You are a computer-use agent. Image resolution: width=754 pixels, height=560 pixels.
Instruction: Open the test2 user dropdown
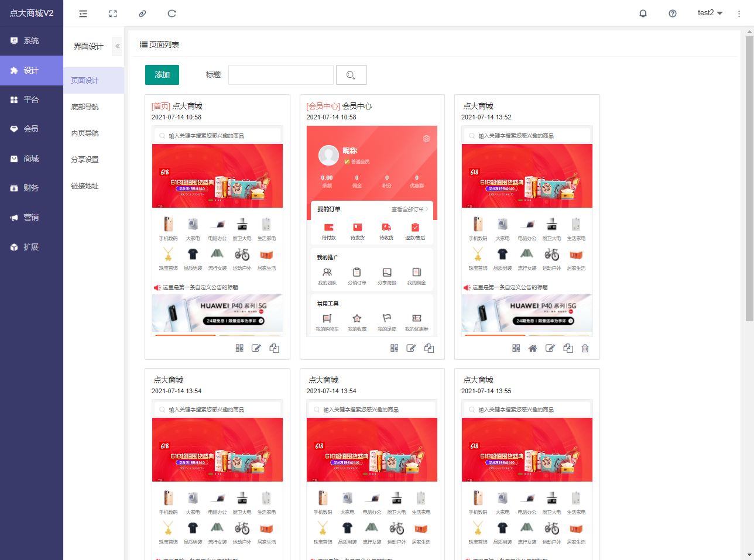(710, 13)
